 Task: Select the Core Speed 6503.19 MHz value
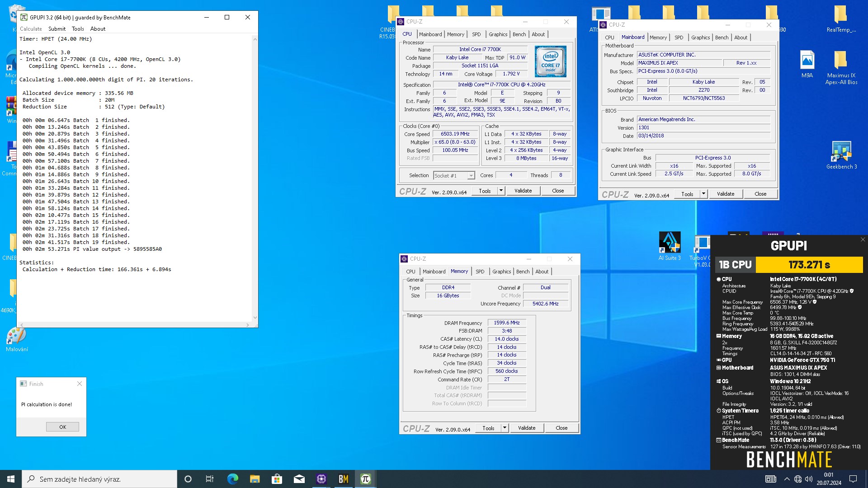click(455, 134)
